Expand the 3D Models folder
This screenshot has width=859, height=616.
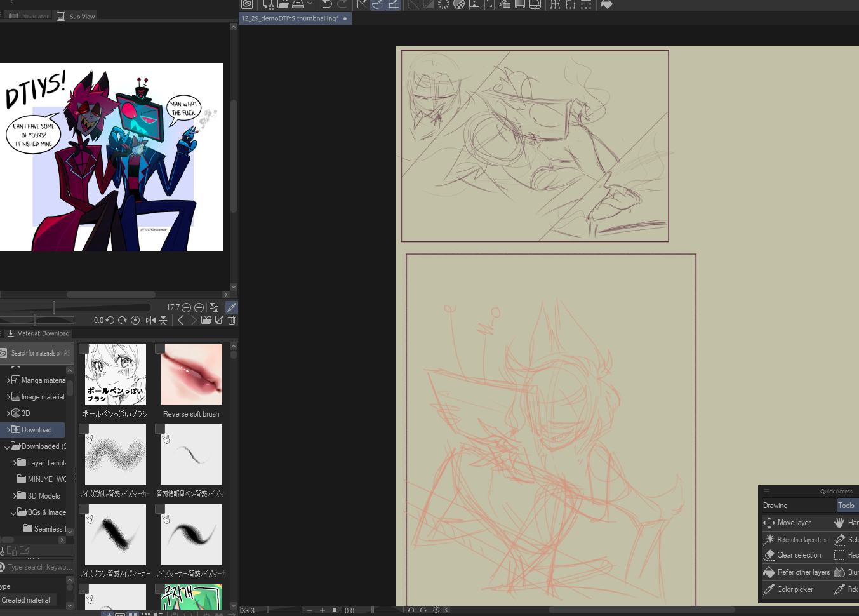coord(15,496)
